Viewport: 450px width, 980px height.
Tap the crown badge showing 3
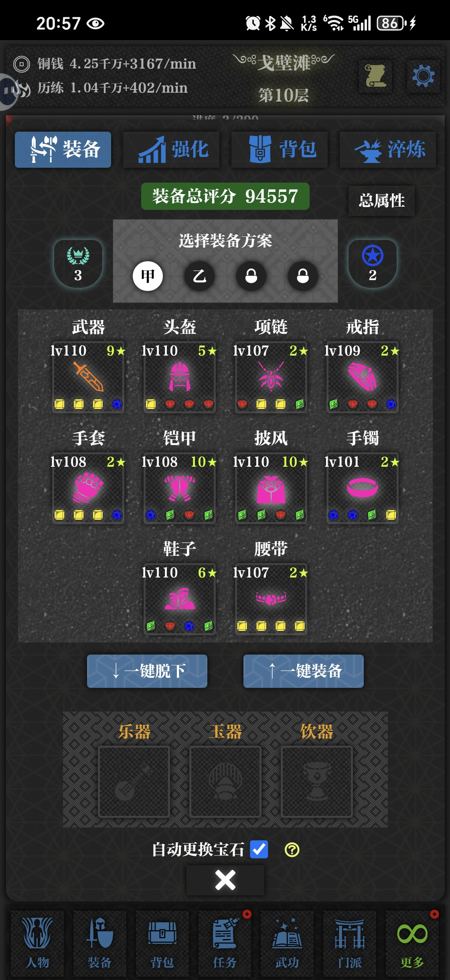(x=78, y=264)
